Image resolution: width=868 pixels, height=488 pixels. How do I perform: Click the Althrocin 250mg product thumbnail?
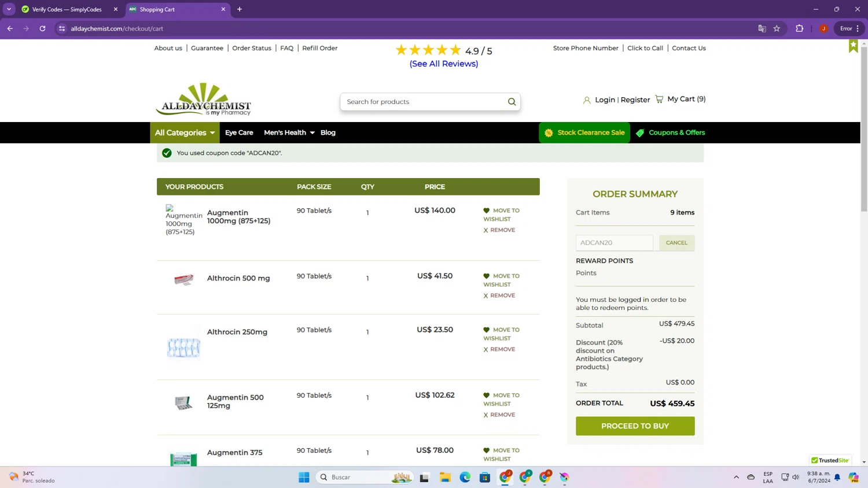pos(183,347)
